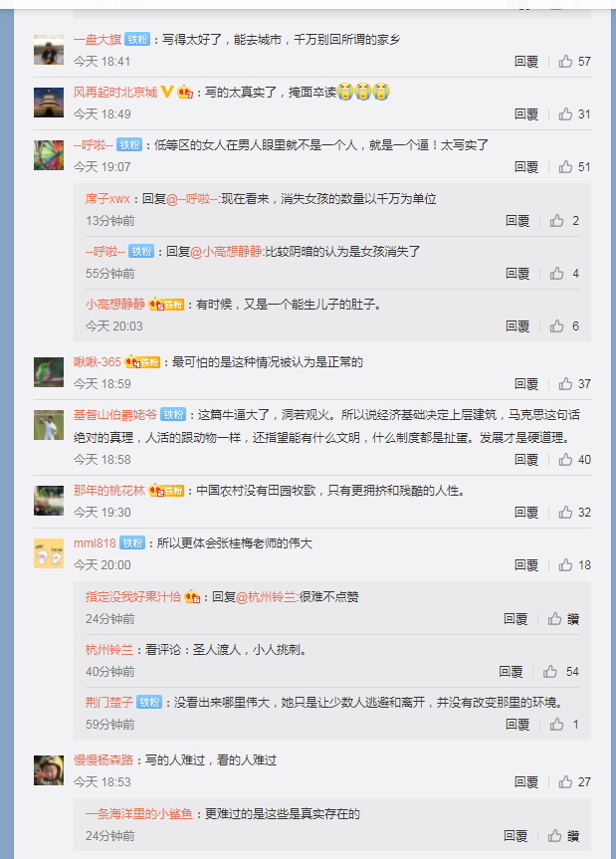Open 一盘大旗's profile via username

[98, 40]
